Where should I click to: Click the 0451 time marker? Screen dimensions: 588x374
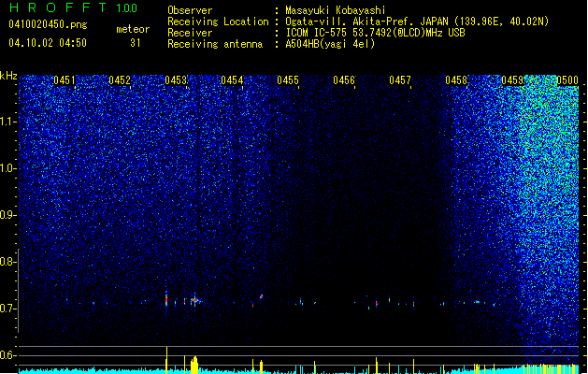coord(65,80)
